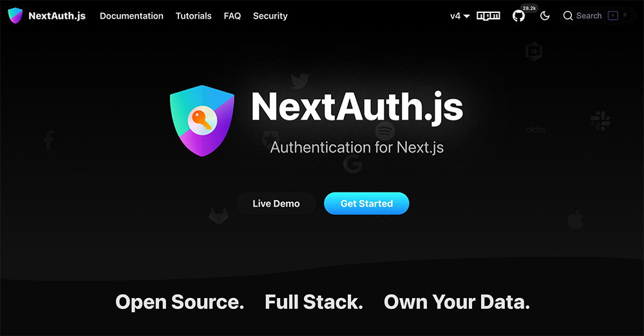Open the Documentation menu item

point(131,15)
